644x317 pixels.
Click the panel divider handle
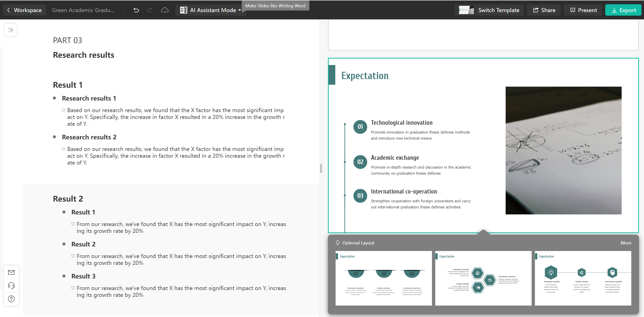(321, 168)
